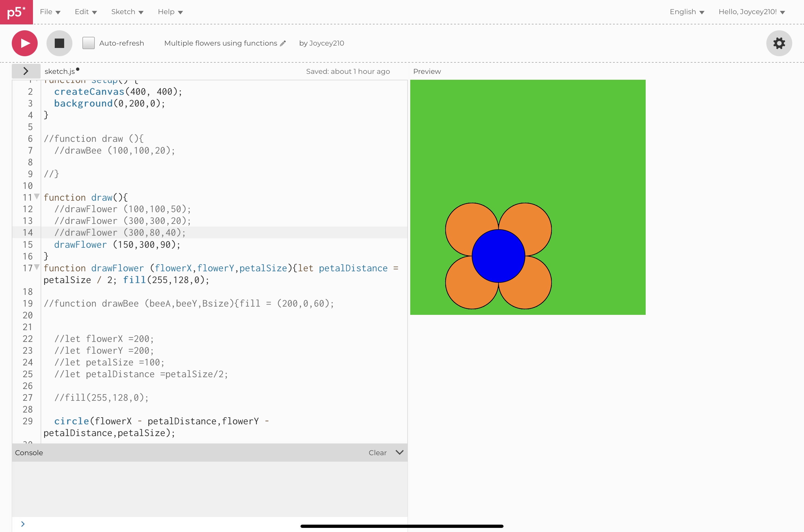This screenshot has height=532, width=804.
Task: Click '//drawFlower (100,100,50);' on line 12
Action: (122, 209)
